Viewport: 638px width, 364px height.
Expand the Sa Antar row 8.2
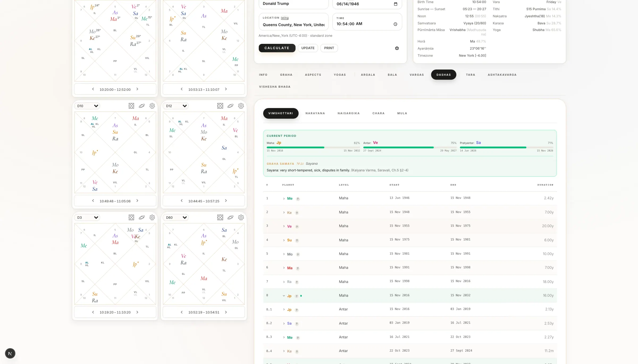click(284, 324)
